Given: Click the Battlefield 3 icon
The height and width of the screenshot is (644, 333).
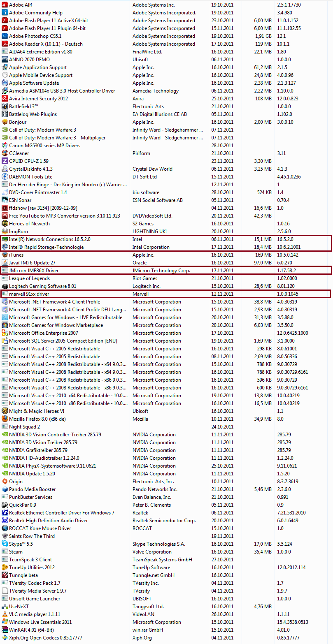Looking at the screenshot, I should [x=5, y=107].
